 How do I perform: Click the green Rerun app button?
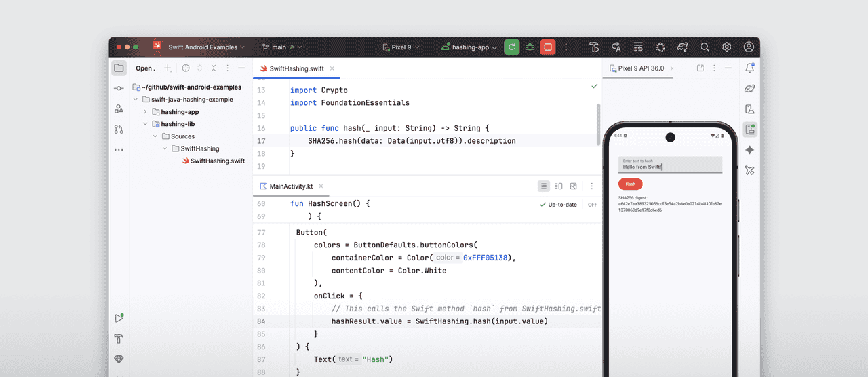tap(512, 47)
